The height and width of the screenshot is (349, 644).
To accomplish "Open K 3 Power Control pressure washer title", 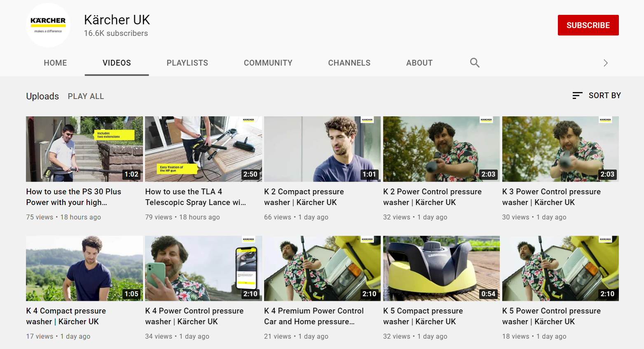I will 551,197.
